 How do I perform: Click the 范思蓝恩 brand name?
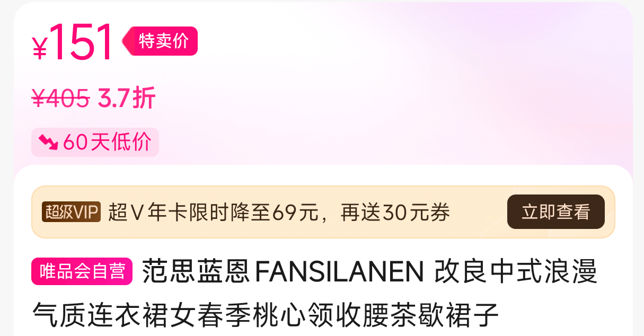point(196,272)
